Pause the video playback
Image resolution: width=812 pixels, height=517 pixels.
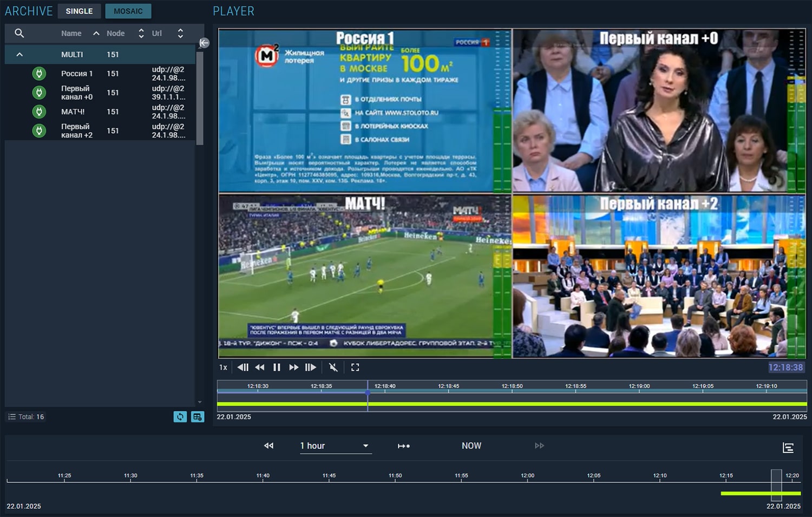[x=277, y=367]
